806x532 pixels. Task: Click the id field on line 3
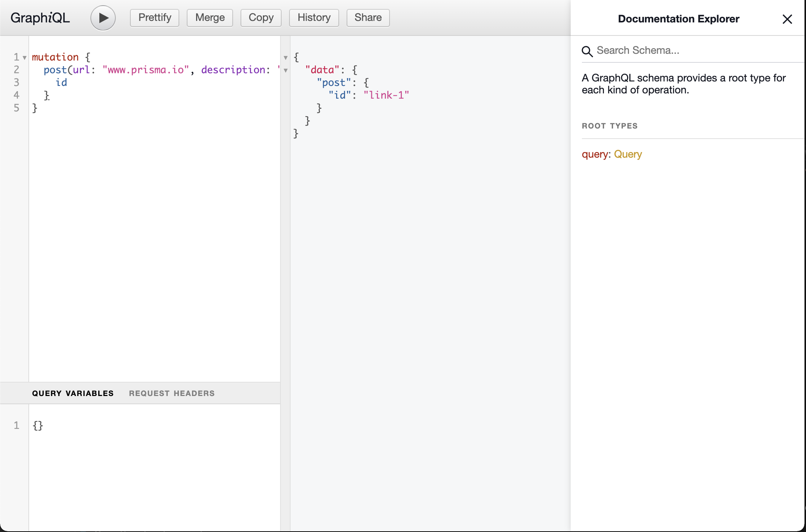[61, 83]
